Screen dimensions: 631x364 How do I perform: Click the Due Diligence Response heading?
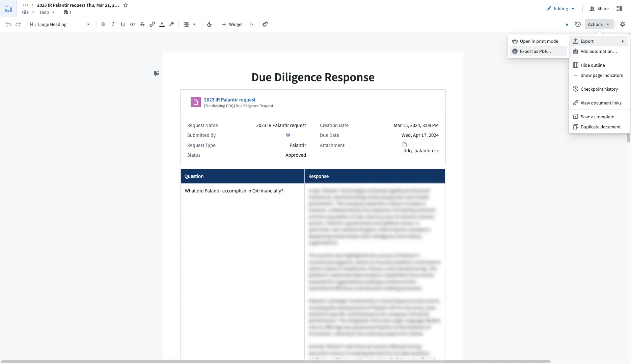click(x=313, y=77)
